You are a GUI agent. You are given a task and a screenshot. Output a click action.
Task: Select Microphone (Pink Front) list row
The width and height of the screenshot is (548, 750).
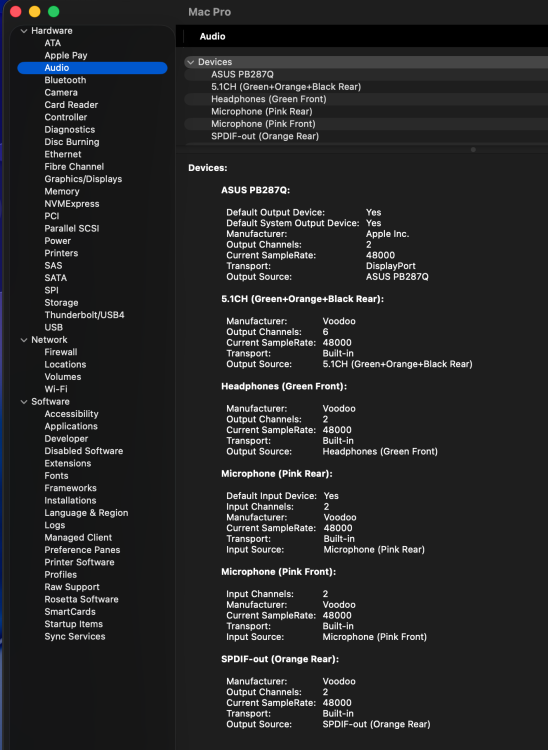point(366,124)
